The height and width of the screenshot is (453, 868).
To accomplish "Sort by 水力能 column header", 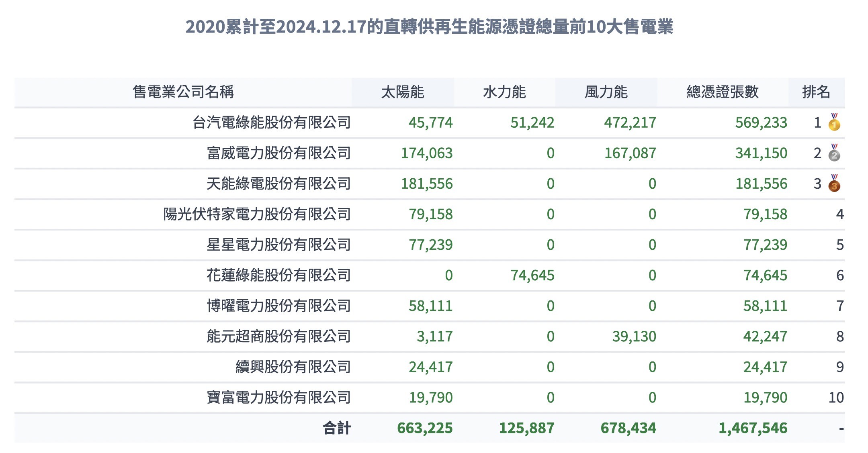I will pos(504,92).
